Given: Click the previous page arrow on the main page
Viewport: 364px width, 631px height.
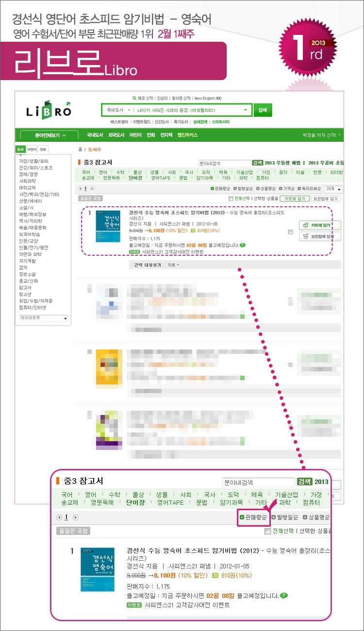Looking at the screenshot, I should [x=81, y=188].
